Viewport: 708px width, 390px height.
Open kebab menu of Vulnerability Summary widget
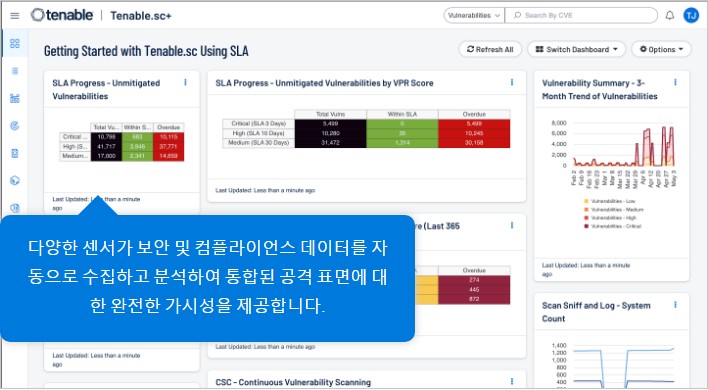coord(675,82)
